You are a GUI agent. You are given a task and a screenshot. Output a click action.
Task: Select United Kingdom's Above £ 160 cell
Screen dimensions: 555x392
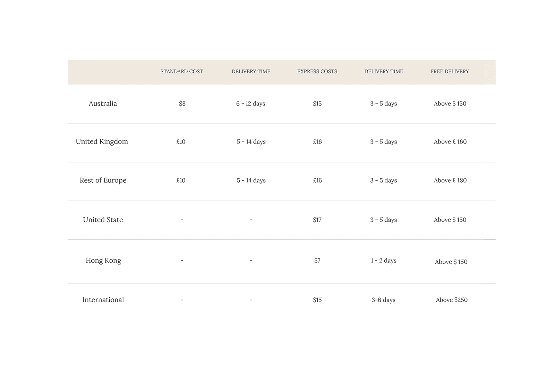[450, 142]
